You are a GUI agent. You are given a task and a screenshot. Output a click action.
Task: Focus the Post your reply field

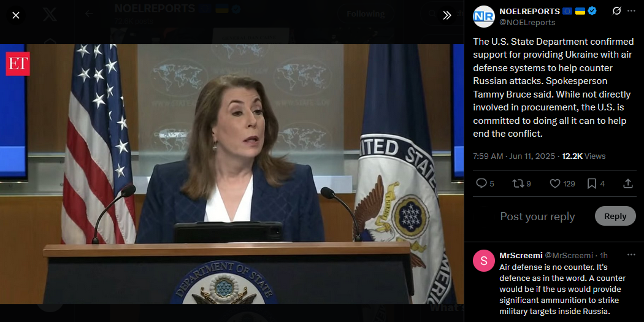537,217
